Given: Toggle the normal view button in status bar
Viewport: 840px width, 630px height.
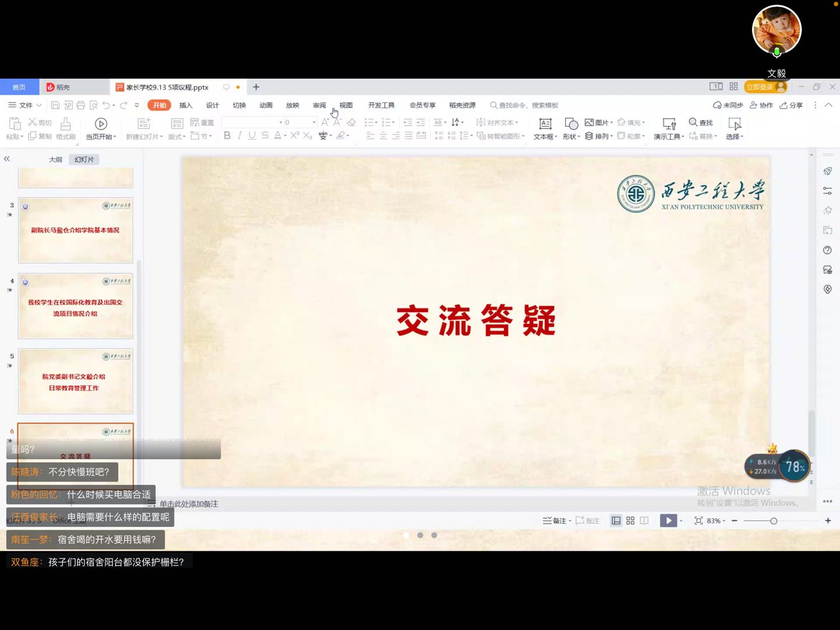Looking at the screenshot, I should click(x=616, y=520).
